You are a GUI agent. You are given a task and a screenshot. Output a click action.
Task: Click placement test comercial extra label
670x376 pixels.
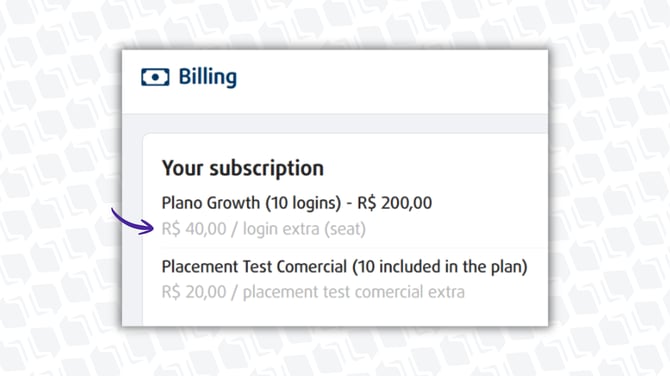tap(354, 292)
